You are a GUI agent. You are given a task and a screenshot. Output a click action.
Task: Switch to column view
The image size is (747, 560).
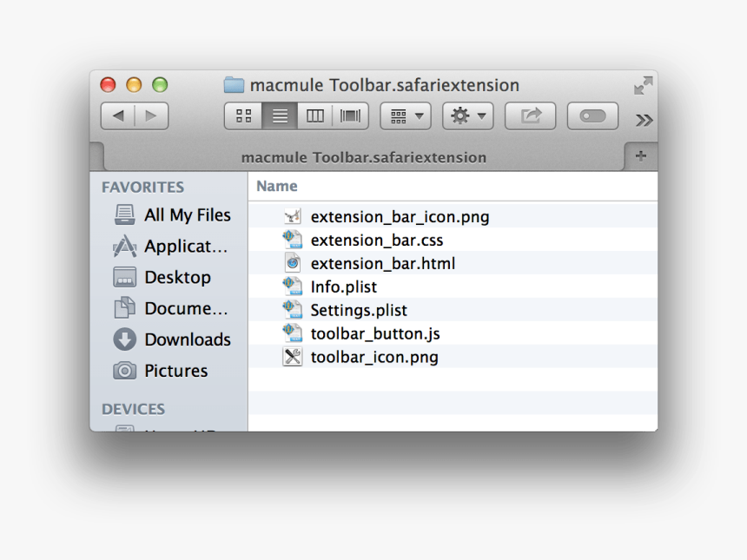click(315, 115)
